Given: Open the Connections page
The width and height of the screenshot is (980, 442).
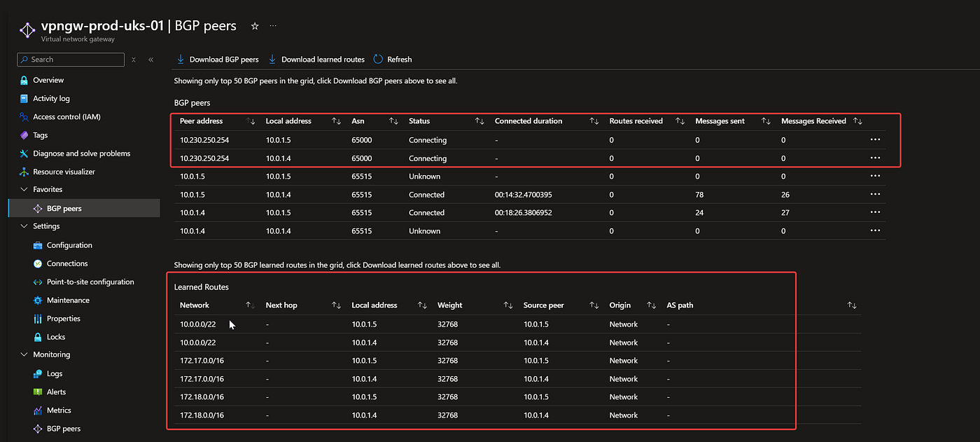Looking at the screenshot, I should [67, 263].
